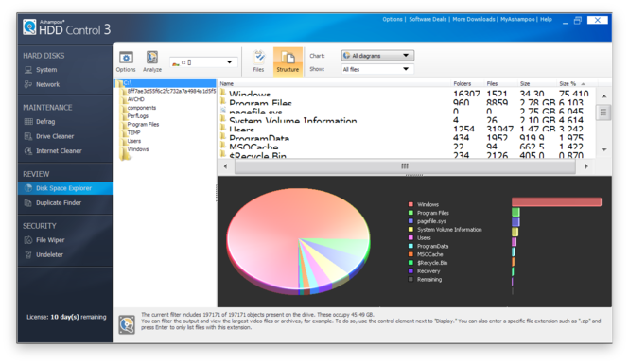Click MSOCache legend entry
629x364 pixels.
coord(430,254)
